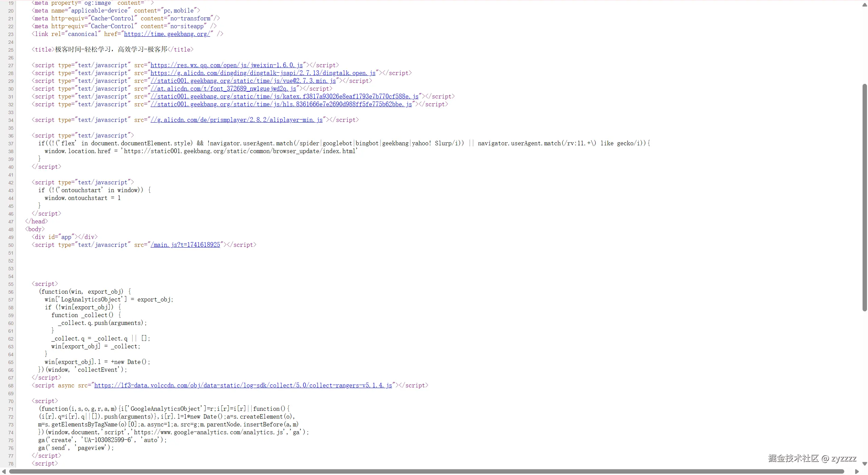
Task: Click line number 25
Action: [11, 50]
